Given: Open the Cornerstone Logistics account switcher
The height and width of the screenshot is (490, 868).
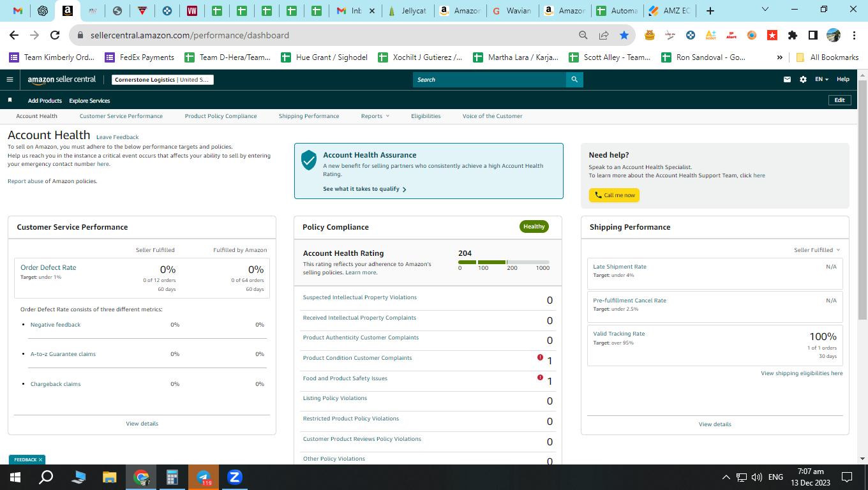Looking at the screenshot, I should pos(163,80).
